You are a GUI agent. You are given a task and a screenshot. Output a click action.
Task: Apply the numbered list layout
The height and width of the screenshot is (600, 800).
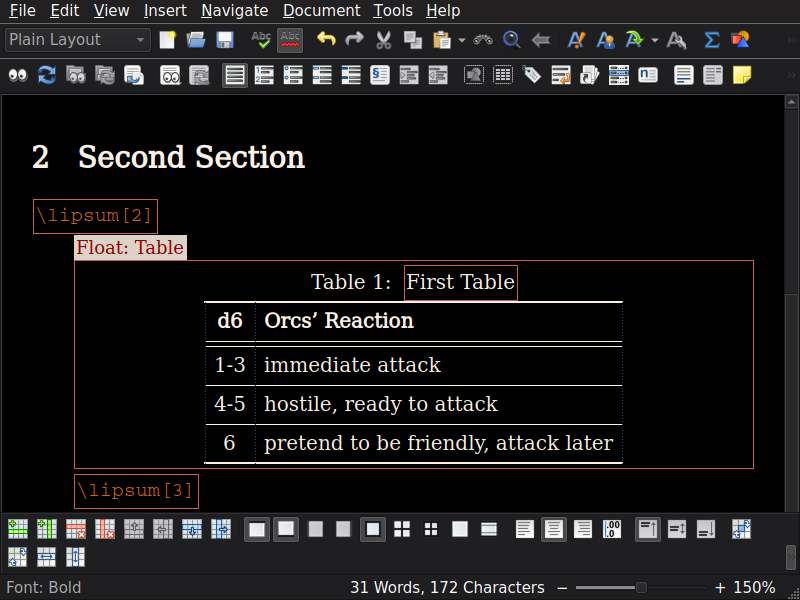[264, 76]
